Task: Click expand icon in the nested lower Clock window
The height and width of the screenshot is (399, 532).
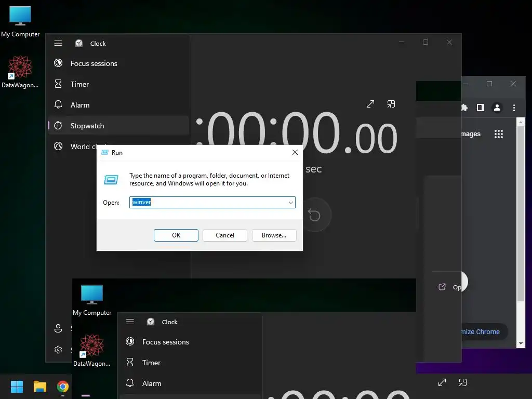Action: 442,383
